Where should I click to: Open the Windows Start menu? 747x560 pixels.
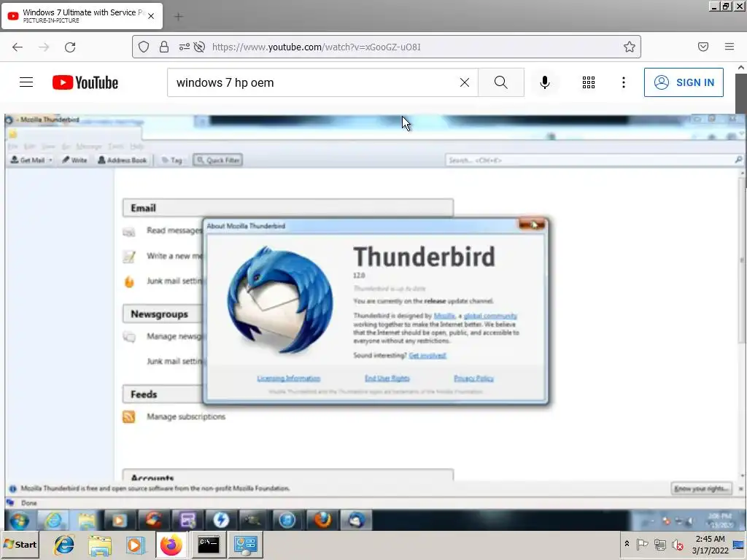pyautogui.click(x=20, y=545)
